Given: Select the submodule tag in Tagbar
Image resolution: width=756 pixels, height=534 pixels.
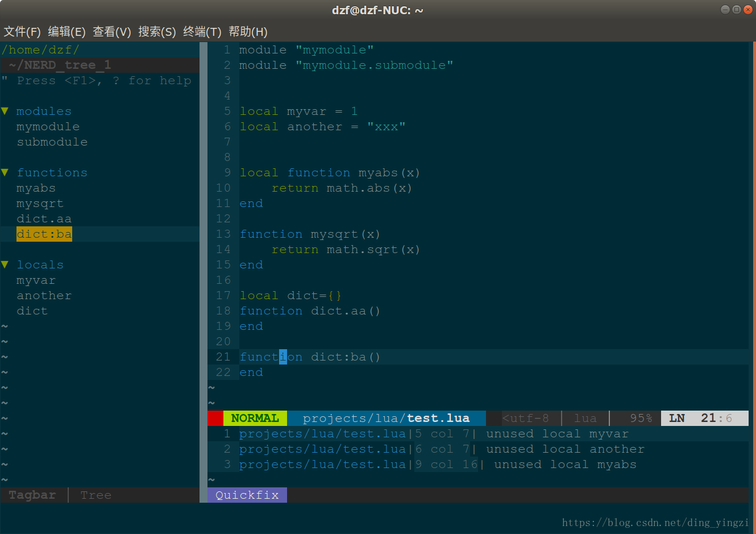Looking at the screenshot, I should pos(52,142).
